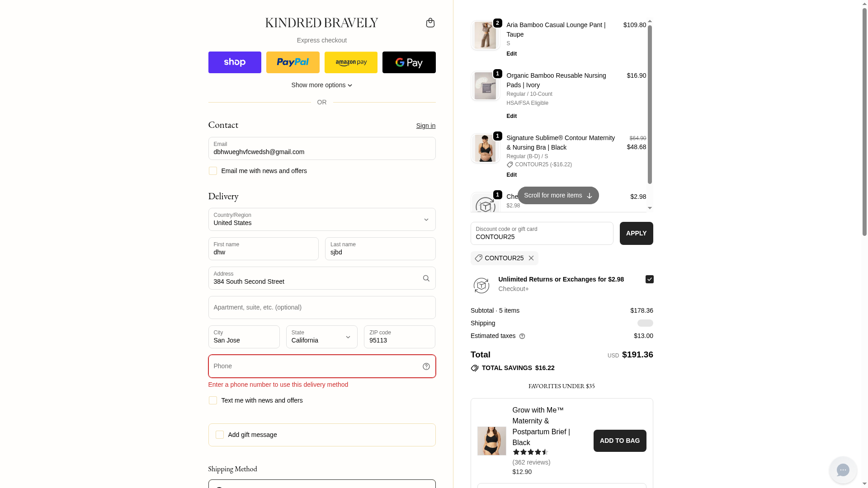This screenshot has height=488, width=868.
Task: Click the Phone input field
Action: coord(314,366)
